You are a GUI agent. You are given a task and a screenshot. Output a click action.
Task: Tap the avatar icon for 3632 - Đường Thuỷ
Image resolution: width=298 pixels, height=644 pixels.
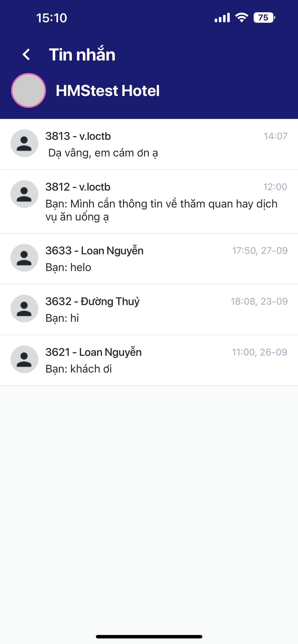click(x=24, y=309)
